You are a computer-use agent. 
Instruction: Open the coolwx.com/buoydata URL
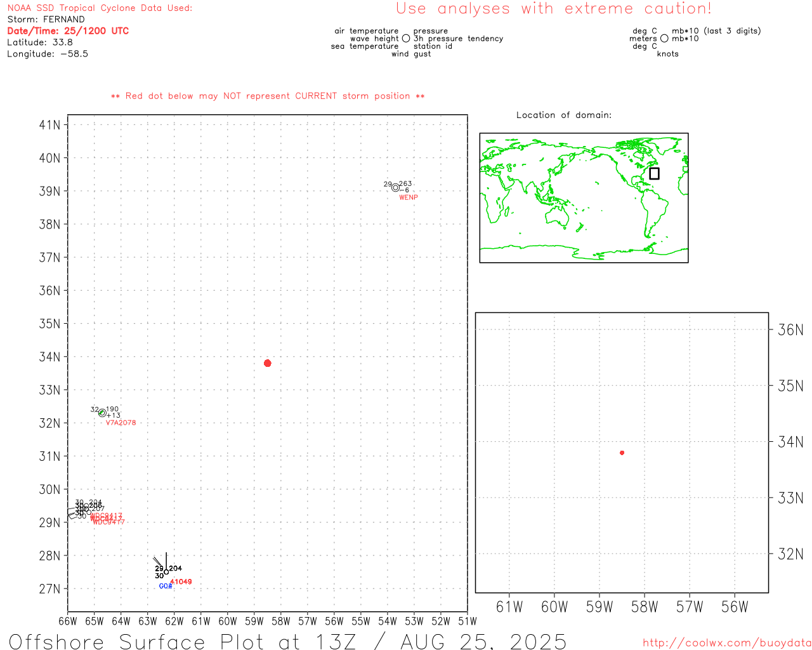727,642
